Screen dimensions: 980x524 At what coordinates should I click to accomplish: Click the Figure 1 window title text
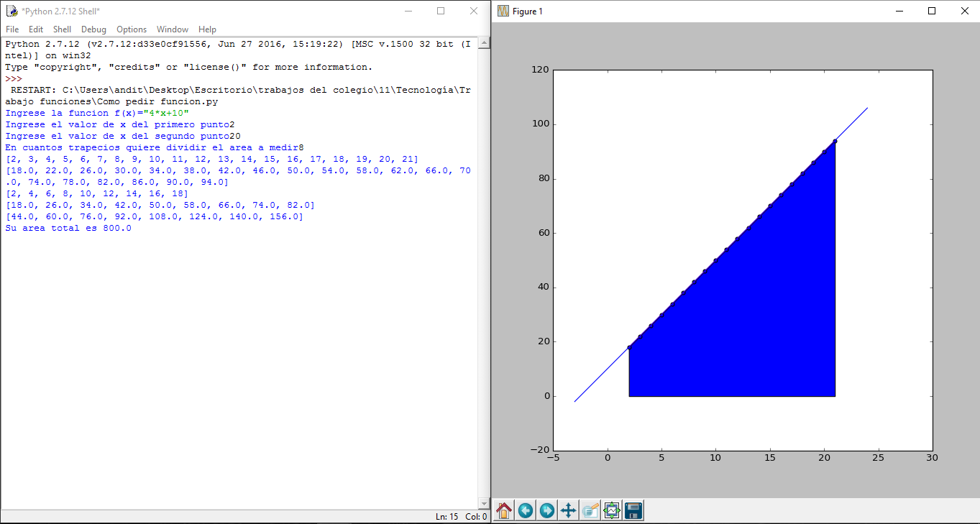(528, 12)
